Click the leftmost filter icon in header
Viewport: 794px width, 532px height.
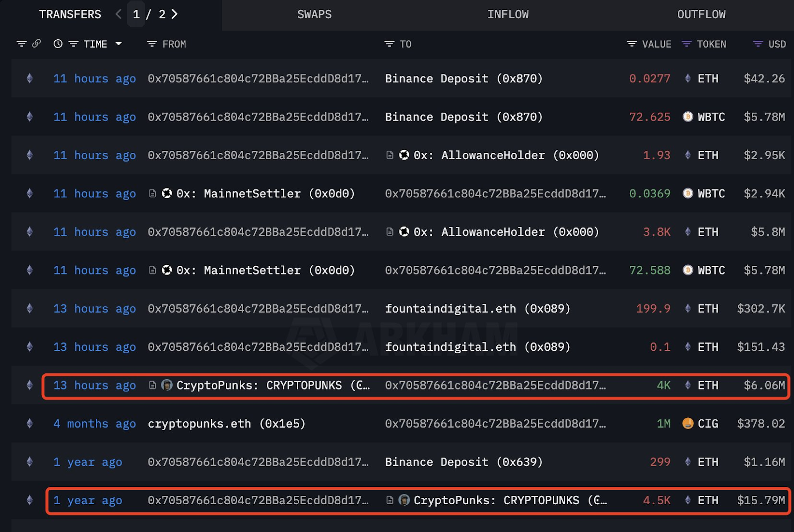pyautogui.click(x=21, y=44)
